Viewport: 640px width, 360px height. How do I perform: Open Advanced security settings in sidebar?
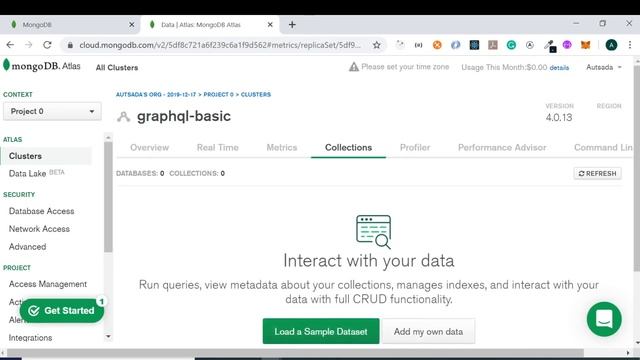click(x=27, y=247)
